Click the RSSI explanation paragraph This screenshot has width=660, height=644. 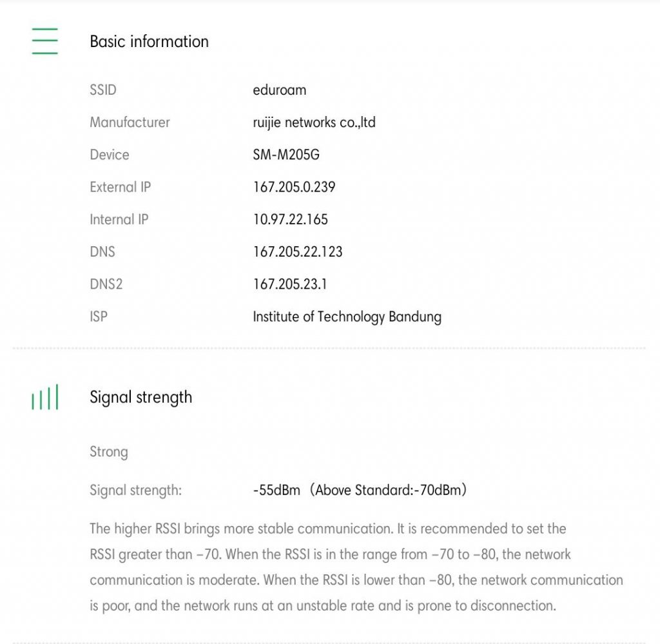[x=356, y=567]
